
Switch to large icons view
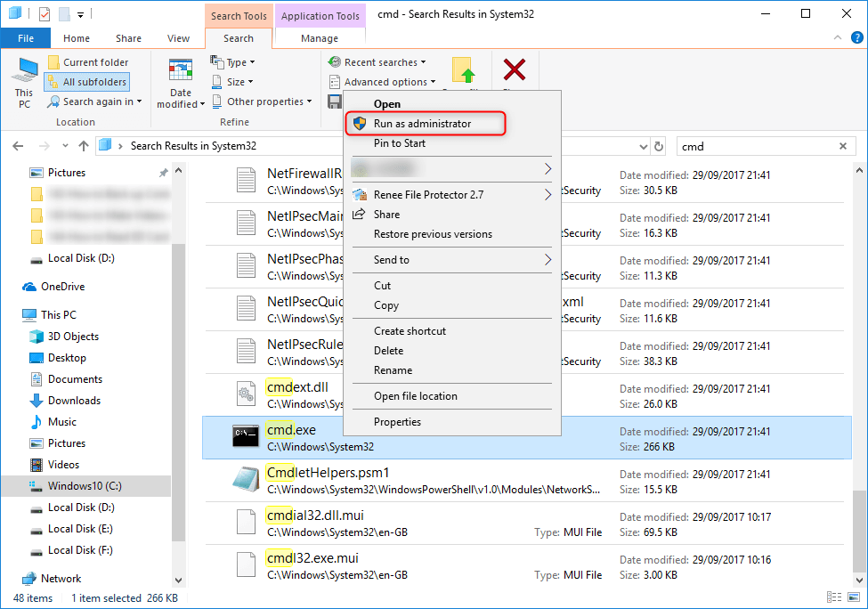pyautogui.click(x=854, y=597)
